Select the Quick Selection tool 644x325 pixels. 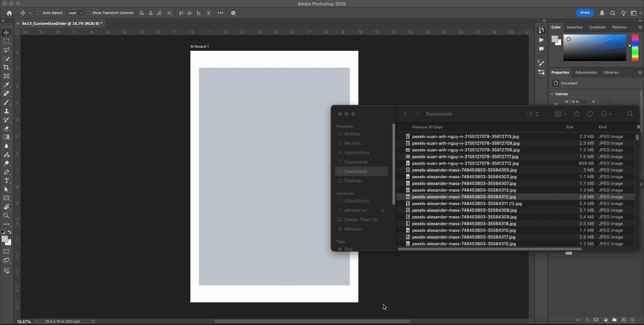pyautogui.click(x=6, y=59)
